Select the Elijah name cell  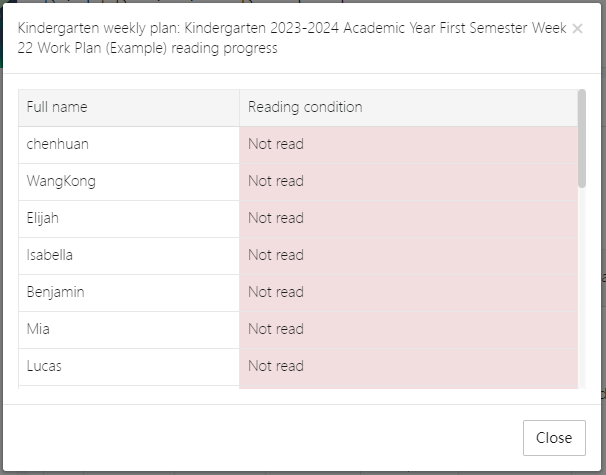pyautogui.click(x=129, y=218)
